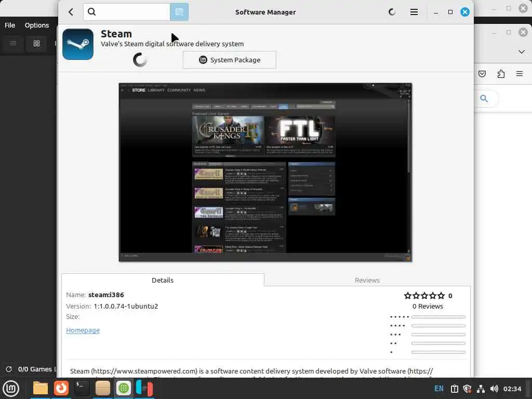Click the search field in Software Manager
The image size is (532, 399).
click(x=127, y=12)
